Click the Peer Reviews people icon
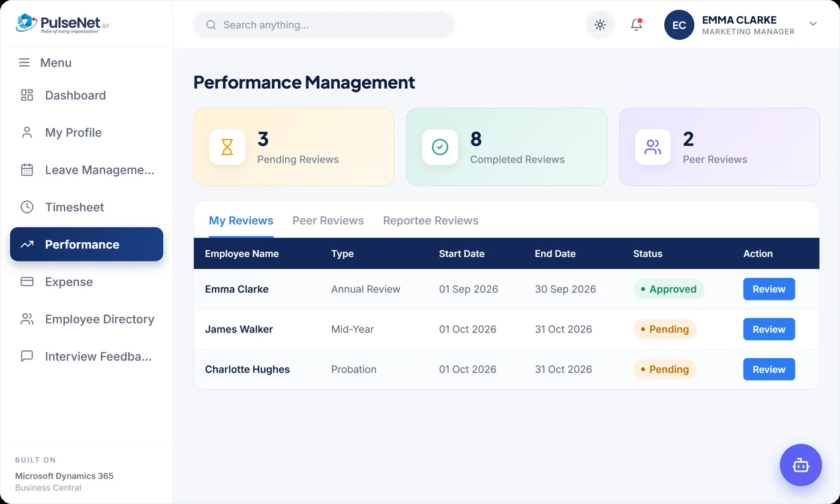Image resolution: width=840 pixels, height=504 pixels. click(653, 147)
